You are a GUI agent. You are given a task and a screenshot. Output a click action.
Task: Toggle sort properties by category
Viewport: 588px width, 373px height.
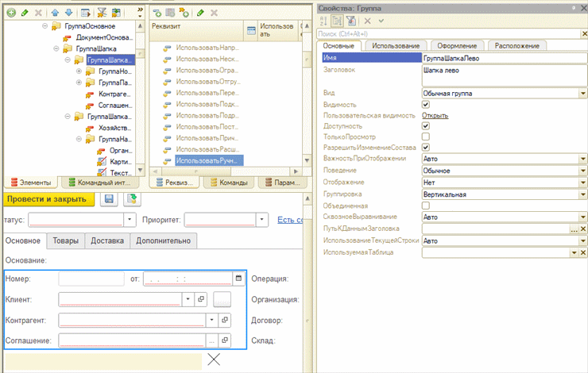tap(337, 21)
